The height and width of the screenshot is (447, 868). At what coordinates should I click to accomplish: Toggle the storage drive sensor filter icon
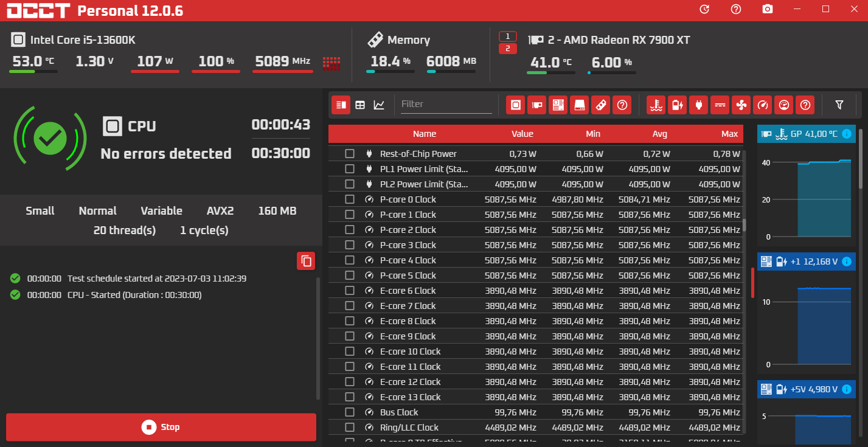click(x=579, y=105)
